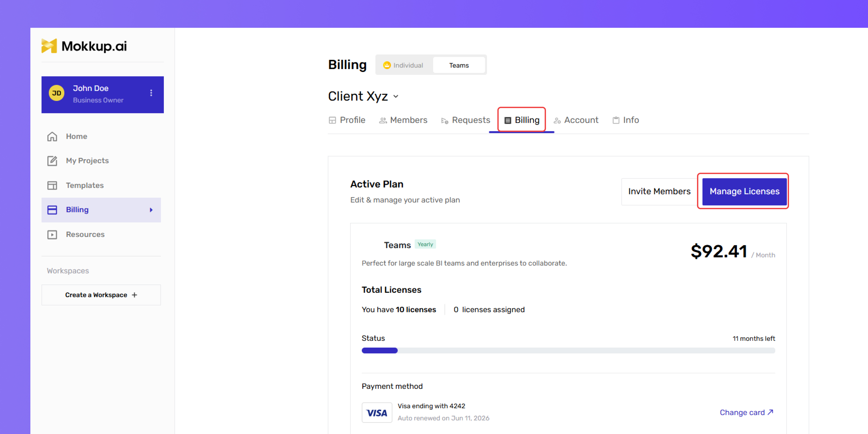Image resolution: width=868 pixels, height=434 pixels.
Task: Click Create a Workspace button
Action: pos(101,295)
